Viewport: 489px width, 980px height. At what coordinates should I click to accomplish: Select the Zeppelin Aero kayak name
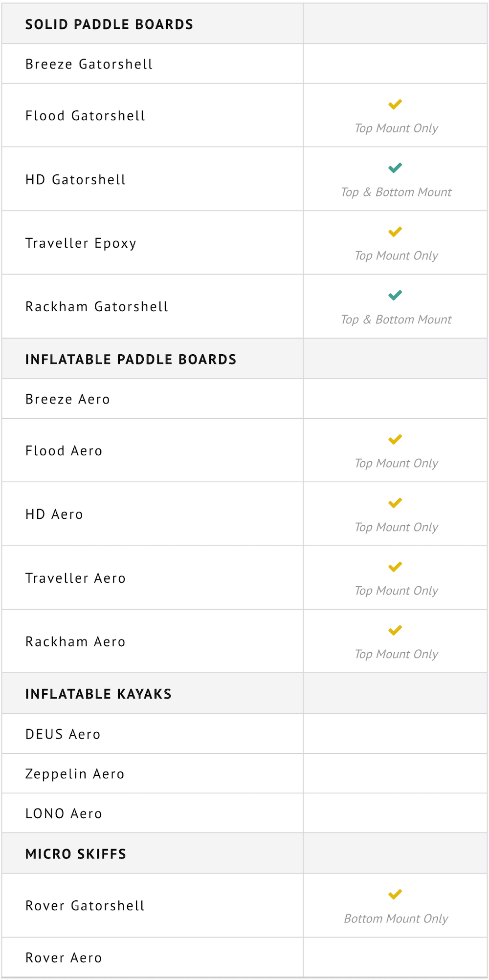75,774
